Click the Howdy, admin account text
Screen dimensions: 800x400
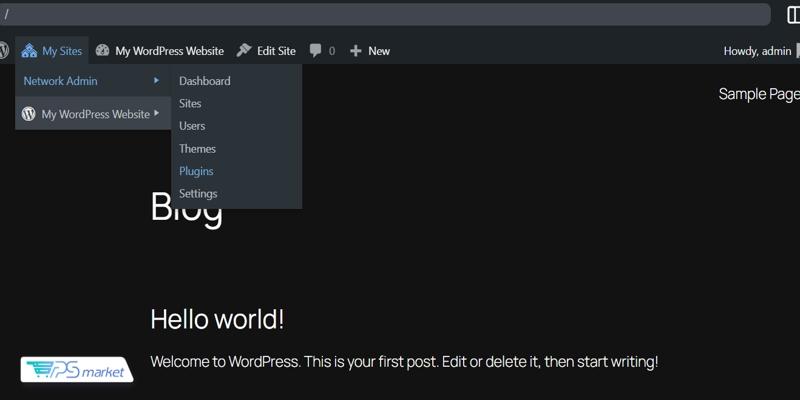point(757,51)
